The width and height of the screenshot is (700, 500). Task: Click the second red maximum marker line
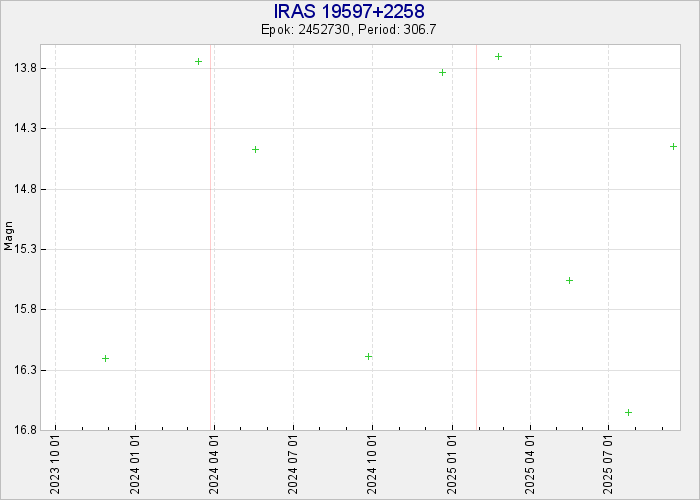476,237
